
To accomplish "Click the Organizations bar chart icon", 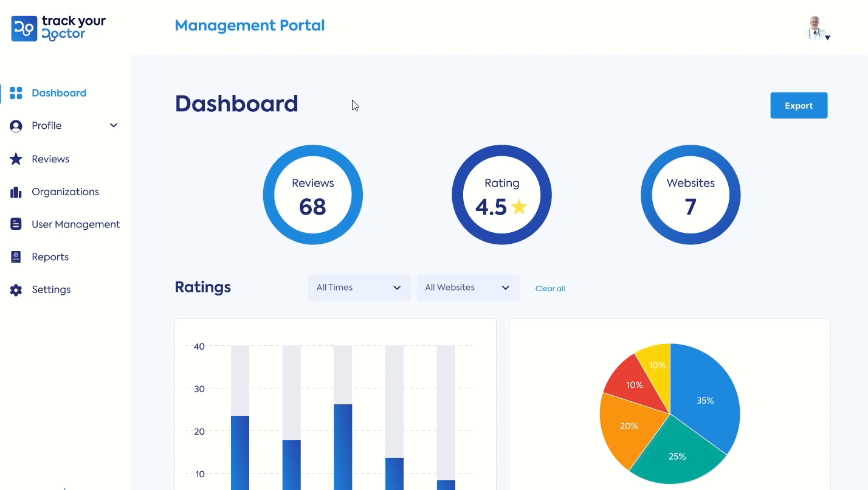I will 16,192.
